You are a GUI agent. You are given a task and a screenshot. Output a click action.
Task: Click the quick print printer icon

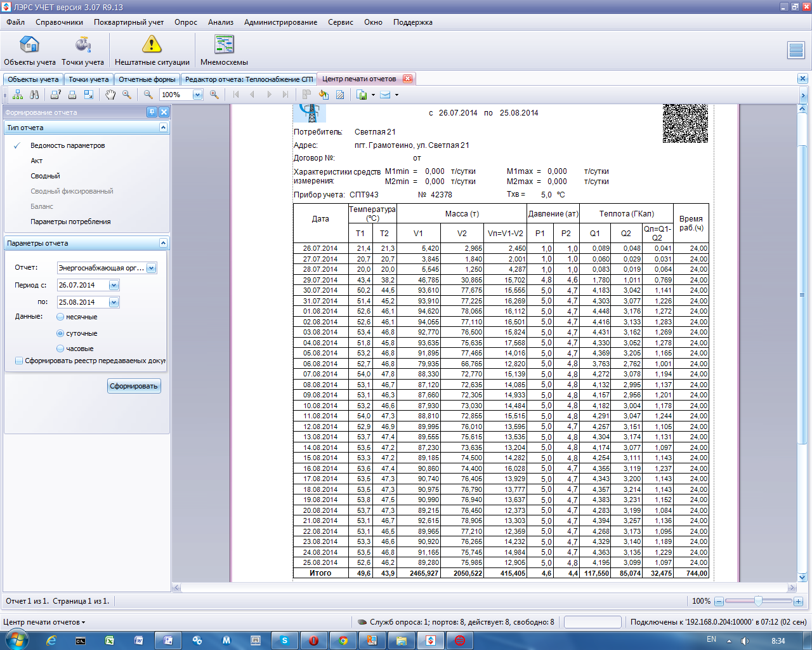[72, 95]
